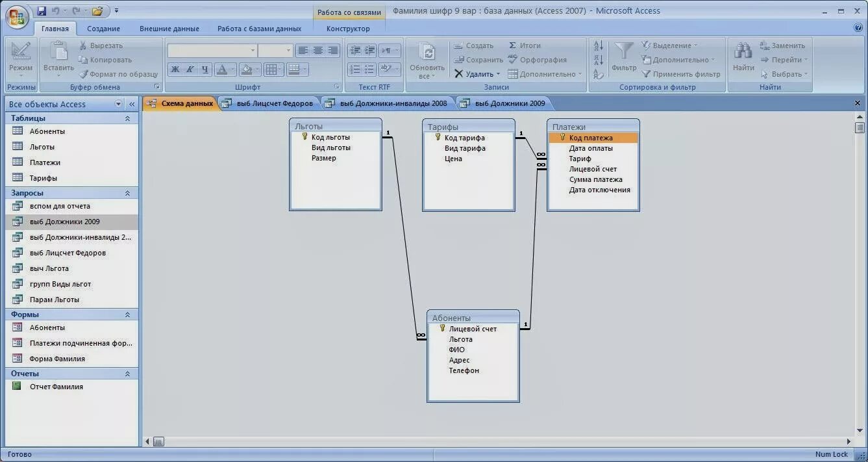
Task: Switch to Создание ribbon tab
Action: [x=104, y=29]
